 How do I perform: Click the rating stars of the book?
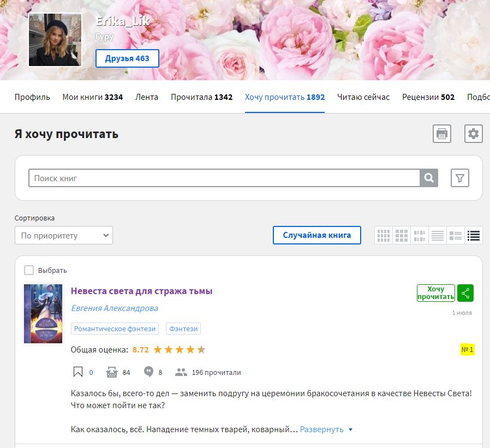[x=180, y=350]
